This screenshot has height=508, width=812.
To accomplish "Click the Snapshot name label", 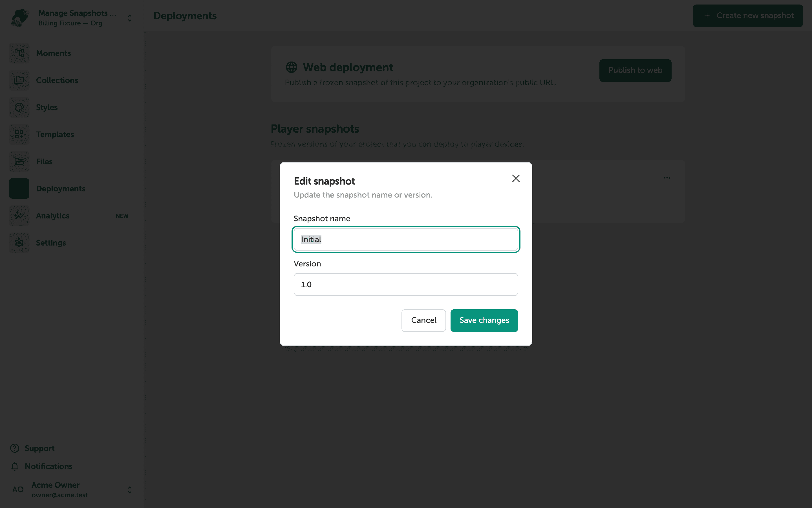I will [322, 219].
